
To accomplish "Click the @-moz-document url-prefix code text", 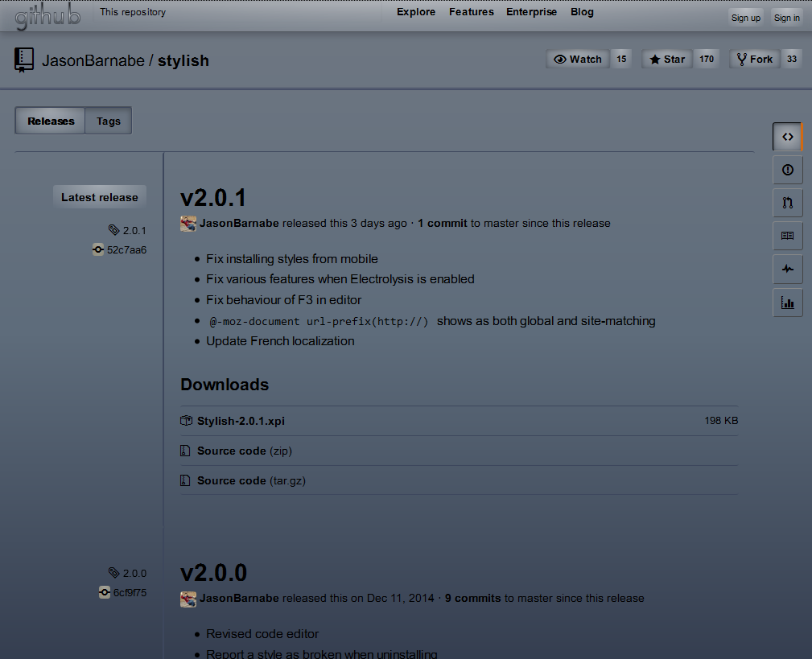I will (x=319, y=322).
